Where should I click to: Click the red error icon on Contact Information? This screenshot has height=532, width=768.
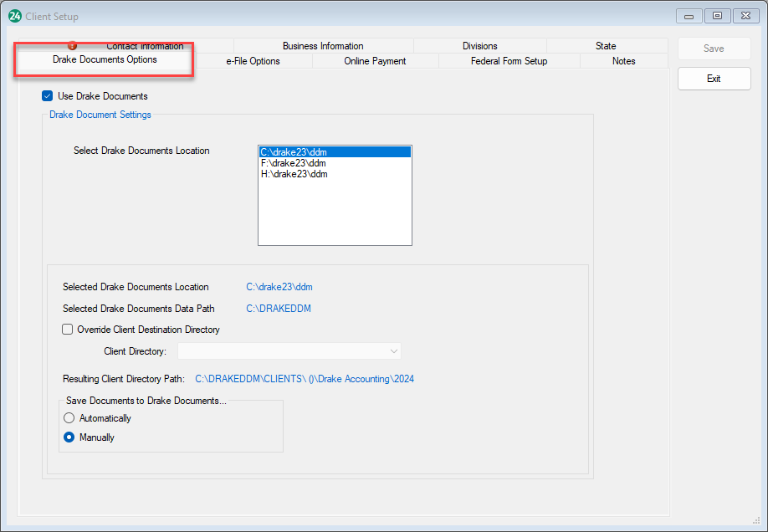click(x=72, y=45)
